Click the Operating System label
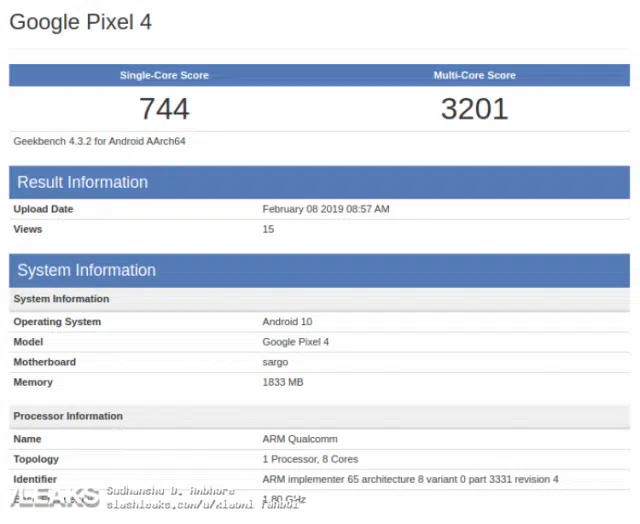The image size is (640, 524). (x=57, y=322)
